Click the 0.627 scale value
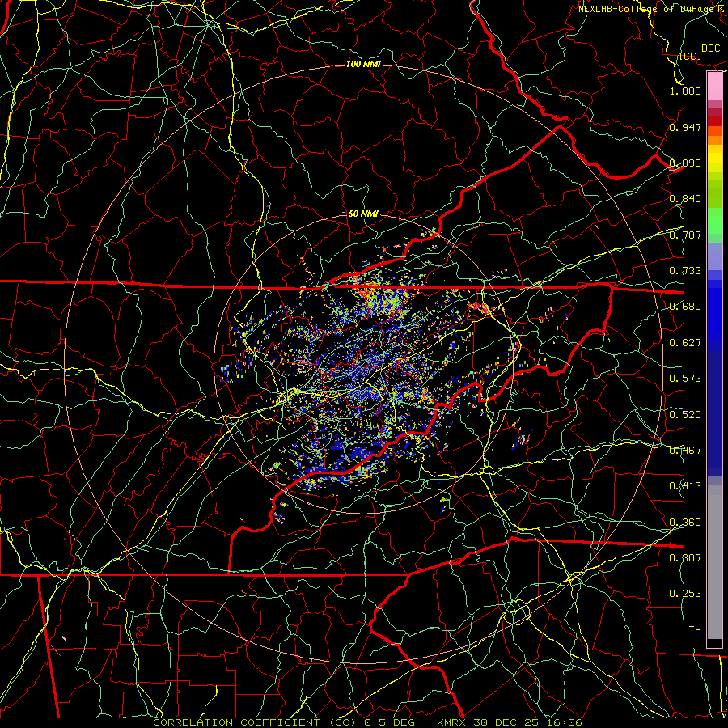Viewport: 728px width, 728px height. [x=685, y=343]
